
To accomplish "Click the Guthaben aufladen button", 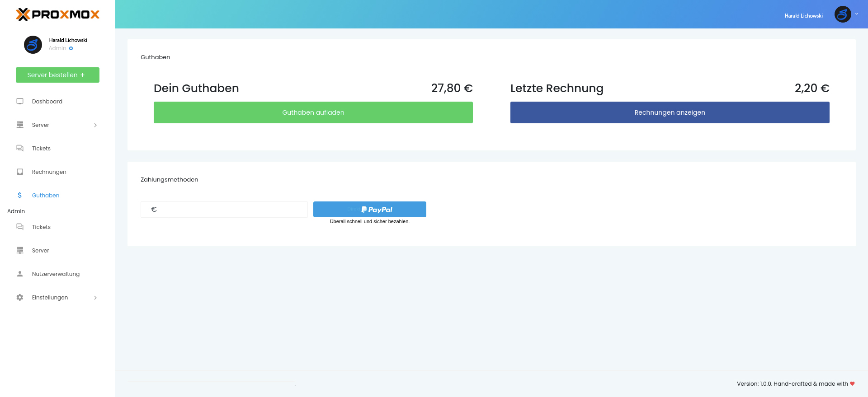I will pyautogui.click(x=313, y=112).
